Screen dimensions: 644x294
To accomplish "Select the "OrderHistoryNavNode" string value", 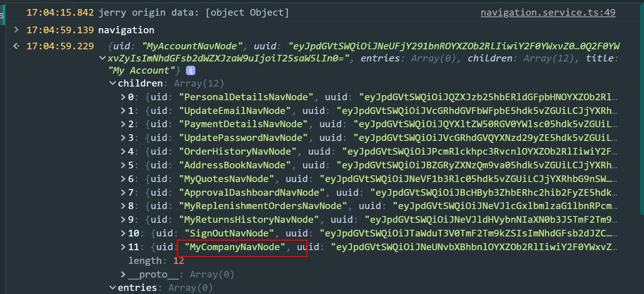I will coord(238,152).
